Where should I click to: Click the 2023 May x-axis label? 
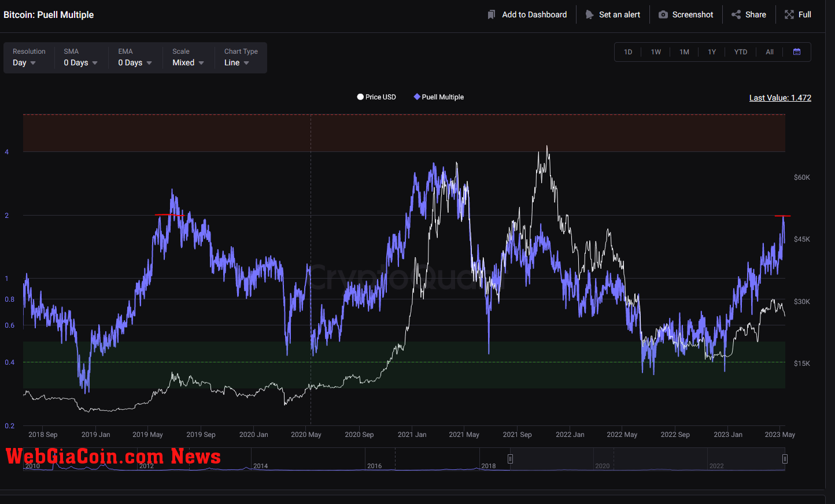pos(779,435)
